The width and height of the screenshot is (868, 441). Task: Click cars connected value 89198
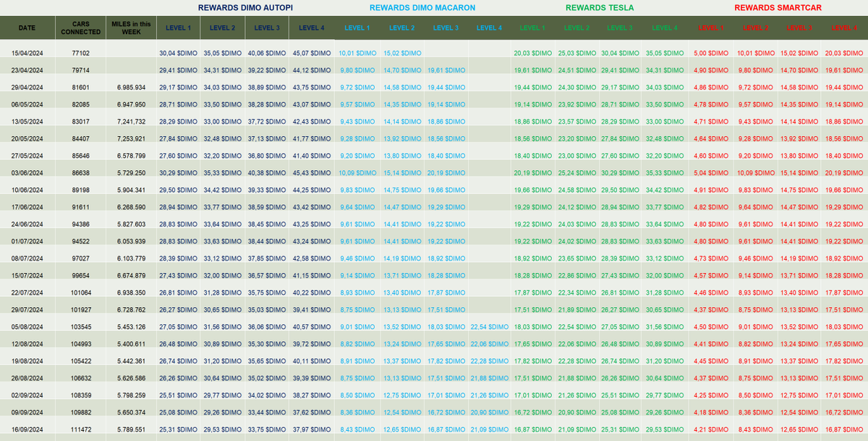81,190
